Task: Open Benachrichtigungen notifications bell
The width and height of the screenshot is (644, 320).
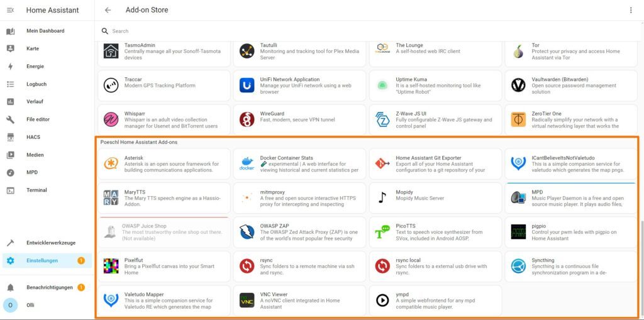Action: [10, 287]
